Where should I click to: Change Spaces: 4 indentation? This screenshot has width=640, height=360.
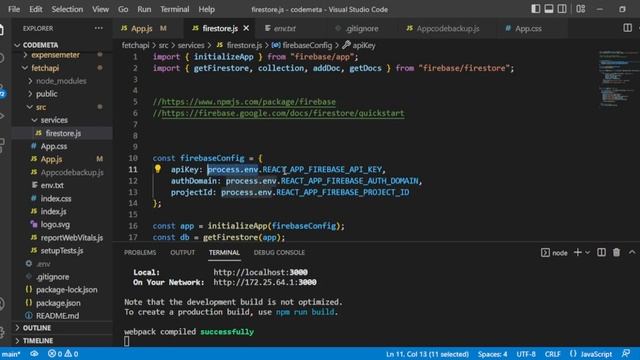click(492, 354)
